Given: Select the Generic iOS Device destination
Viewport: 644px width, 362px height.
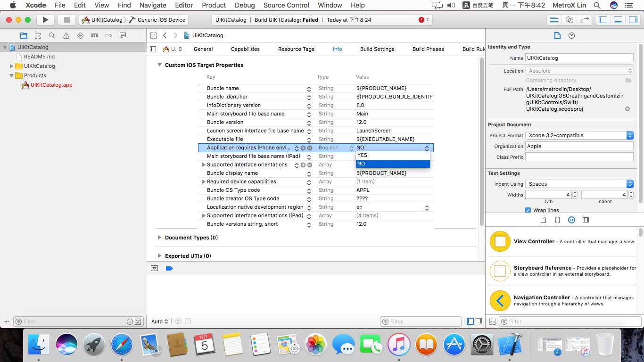Looking at the screenshot, I should tap(157, 20).
